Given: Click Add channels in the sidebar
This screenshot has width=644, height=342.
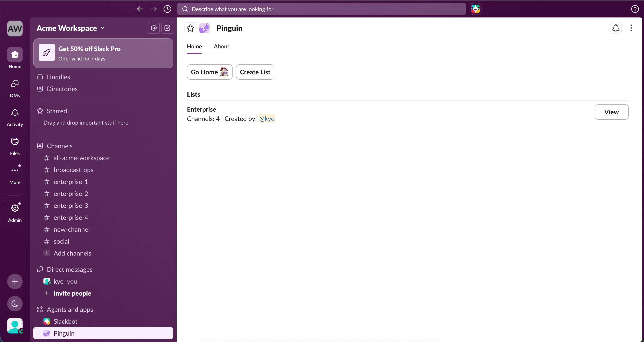Looking at the screenshot, I should click(103, 253).
